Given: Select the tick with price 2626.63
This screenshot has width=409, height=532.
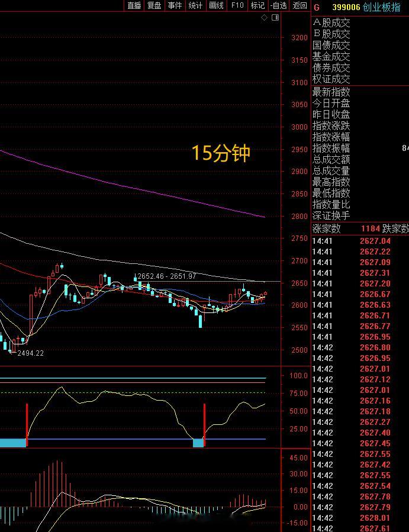Looking at the screenshot, I should [x=360, y=305].
